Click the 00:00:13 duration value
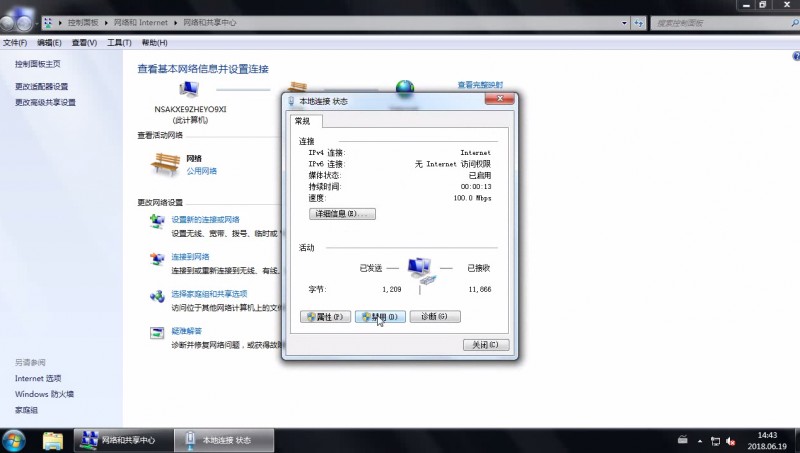This screenshot has height=453, width=800. tap(476, 187)
